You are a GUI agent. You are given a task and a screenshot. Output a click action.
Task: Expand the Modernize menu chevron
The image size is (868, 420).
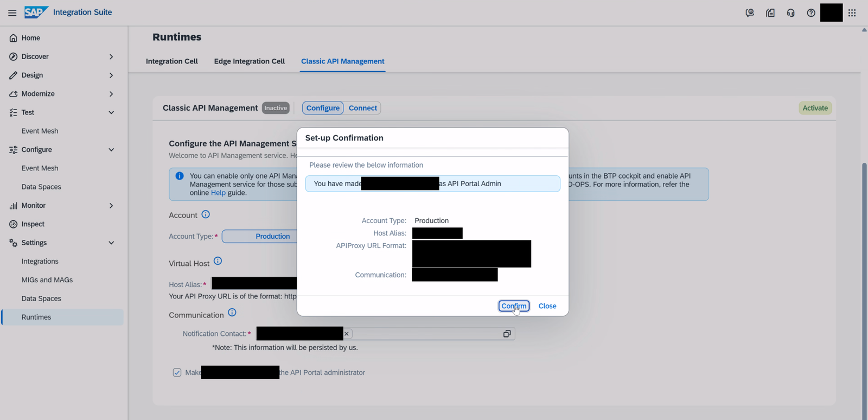111,94
